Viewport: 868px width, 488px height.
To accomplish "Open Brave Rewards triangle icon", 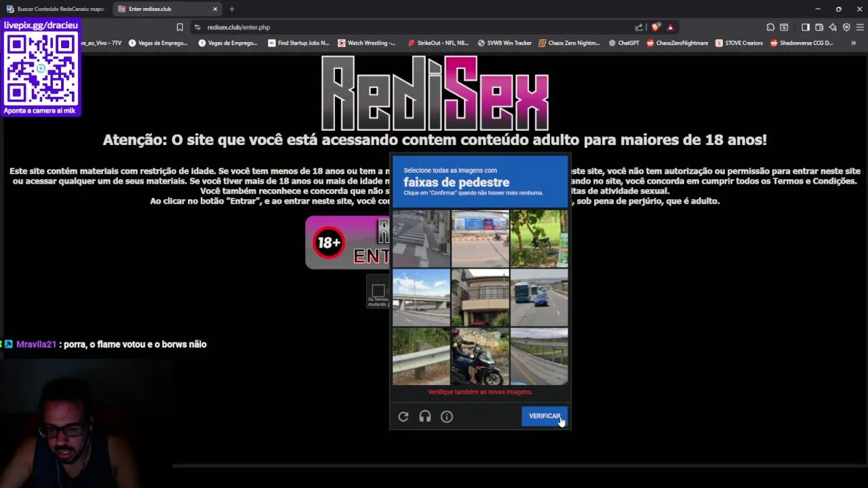I will (x=670, y=27).
